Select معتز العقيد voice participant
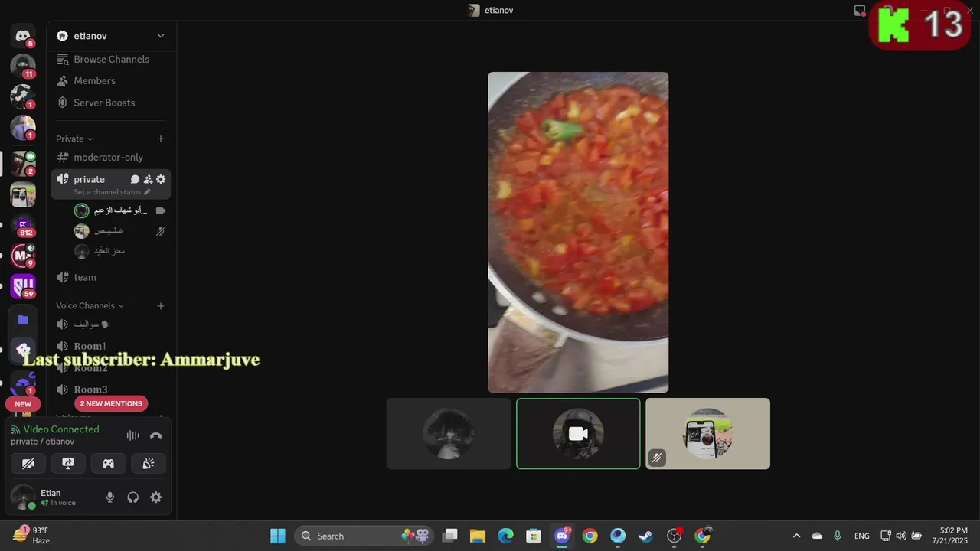 pyautogui.click(x=120, y=251)
